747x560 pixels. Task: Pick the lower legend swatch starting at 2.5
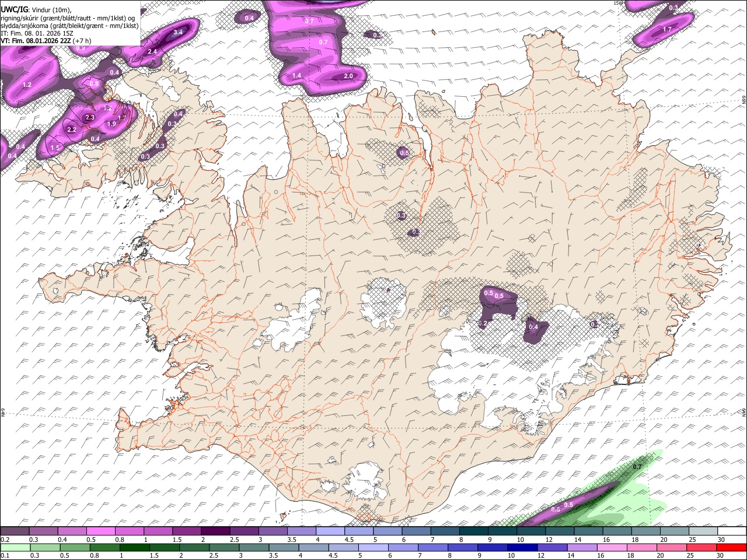[225, 548]
